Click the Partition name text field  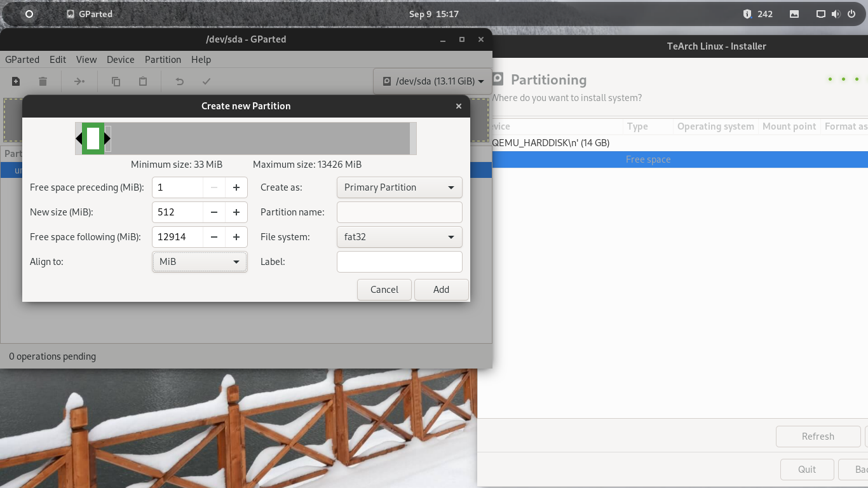(399, 212)
